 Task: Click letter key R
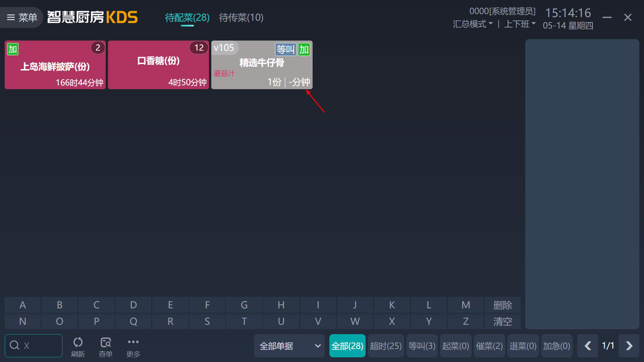pyautogui.click(x=170, y=321)
